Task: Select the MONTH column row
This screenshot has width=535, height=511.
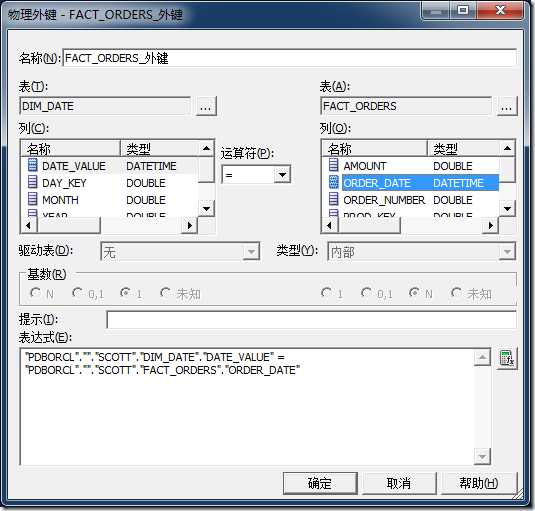Action: (109, 200)
